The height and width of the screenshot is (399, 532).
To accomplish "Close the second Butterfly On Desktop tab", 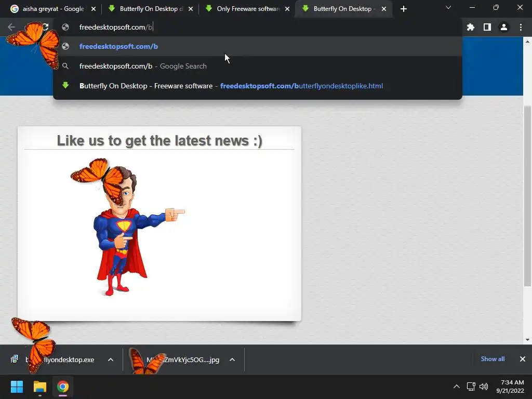I will point(190,9).
